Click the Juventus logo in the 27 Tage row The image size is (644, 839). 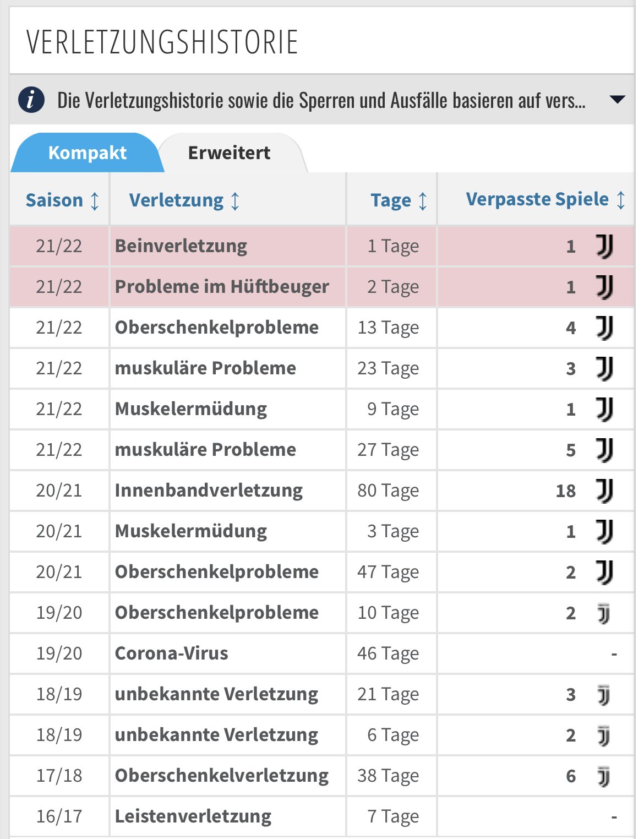[604, 450]
